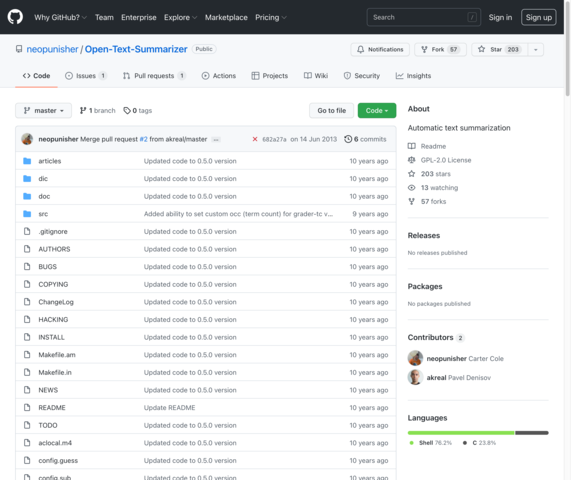
Task: Open the src folder icon
Action: 27,214
